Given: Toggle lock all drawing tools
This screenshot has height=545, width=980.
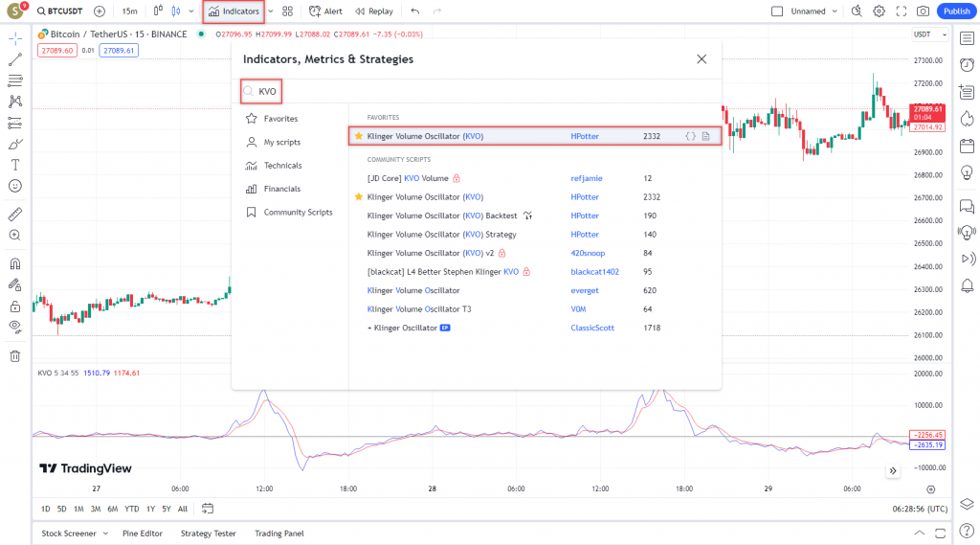Looking at the screenshot, I should 15,306.
